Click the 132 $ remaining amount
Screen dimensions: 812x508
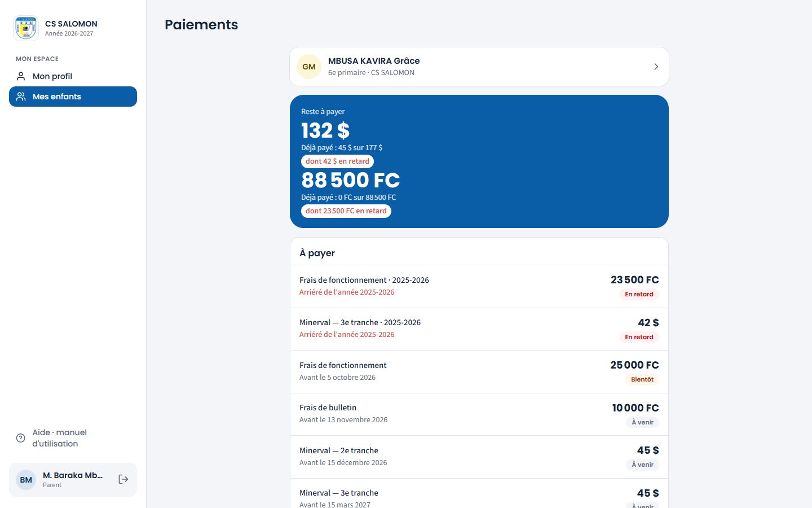(325, 130)
